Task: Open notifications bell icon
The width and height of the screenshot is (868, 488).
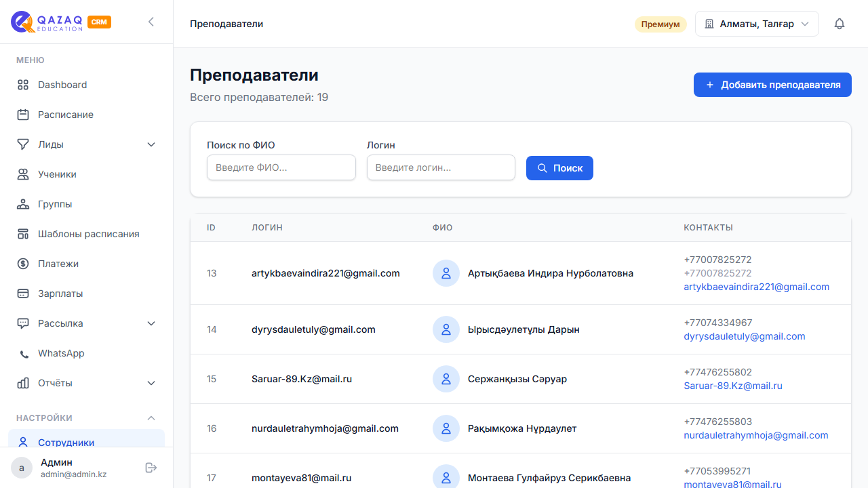Action: [x=840, y=24]
